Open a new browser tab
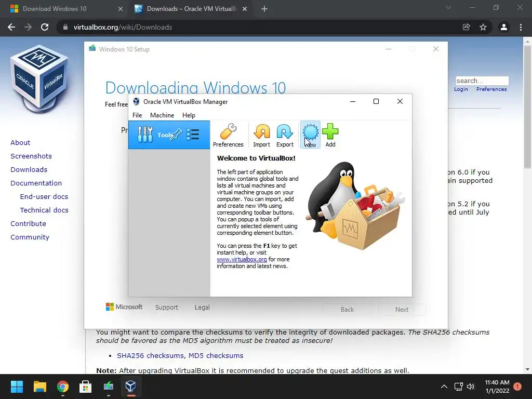Screen dimensions: 532x399 point(264,9)
